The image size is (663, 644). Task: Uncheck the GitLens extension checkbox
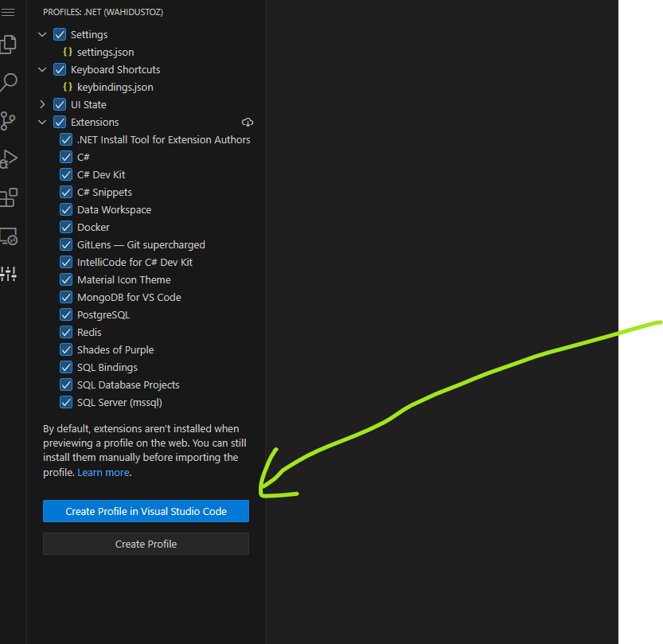[x=66, y=245]
